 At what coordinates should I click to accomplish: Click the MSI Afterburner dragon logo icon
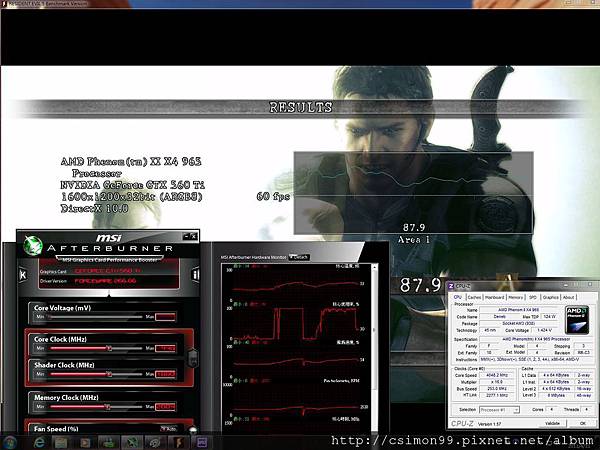pyautogui.click(x=33, y=245)
